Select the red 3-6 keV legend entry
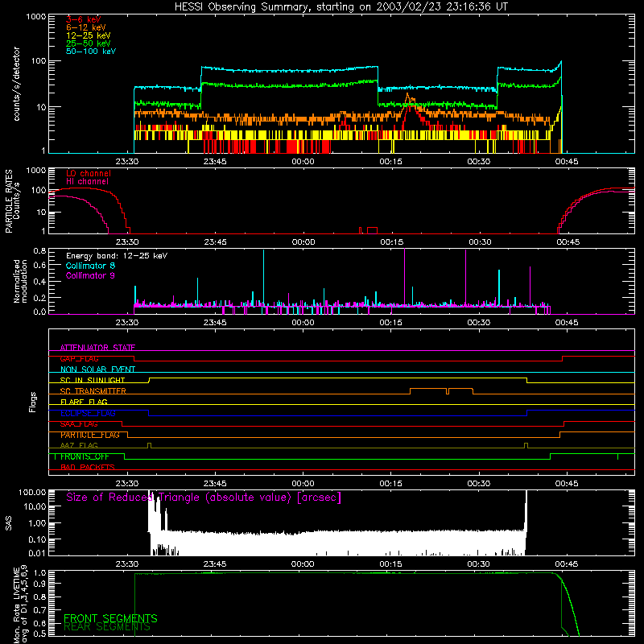Image resolution: width=644 pixels, height=644 pixels. click(84, 19)
